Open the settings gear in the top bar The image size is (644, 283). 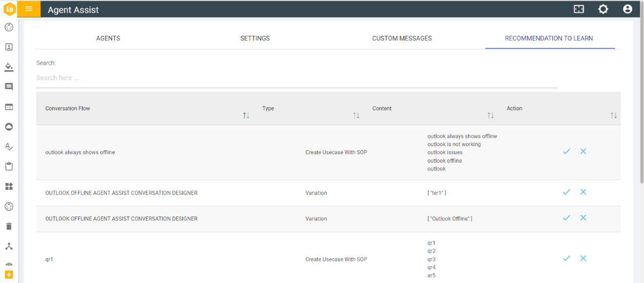coord(603,9)
